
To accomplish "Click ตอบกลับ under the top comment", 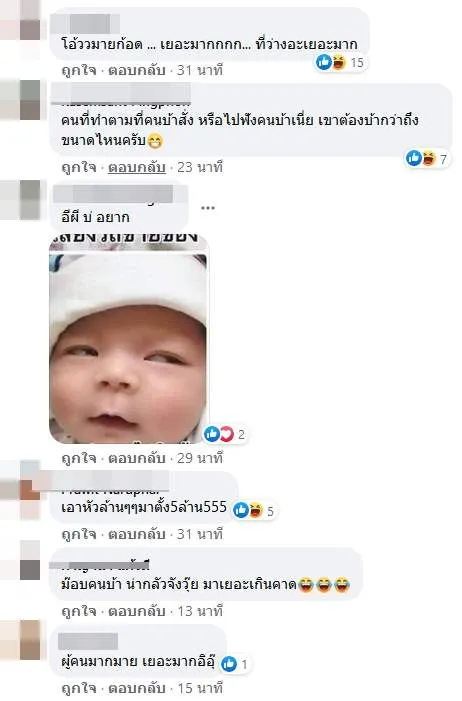I will (x=137, y=70).
